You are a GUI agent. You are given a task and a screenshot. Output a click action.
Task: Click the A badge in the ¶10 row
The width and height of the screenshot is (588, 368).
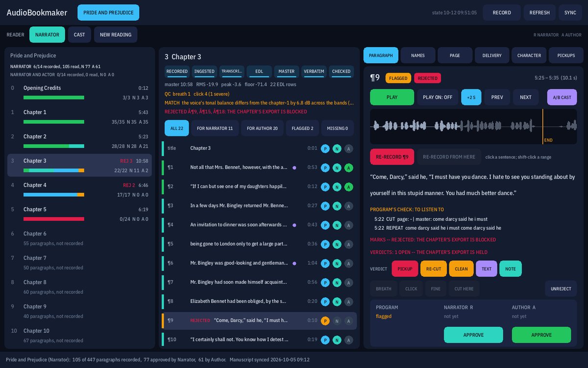(348, 340)
